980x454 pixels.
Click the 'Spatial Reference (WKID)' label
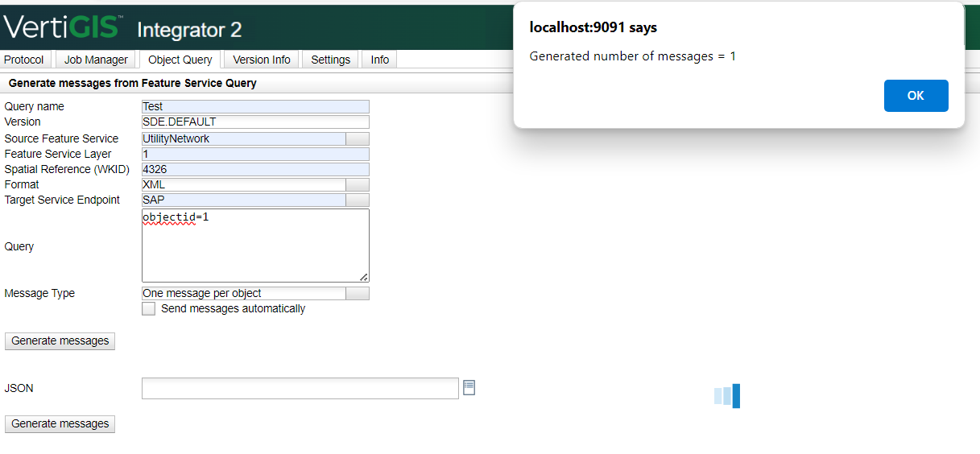(68, 169)
